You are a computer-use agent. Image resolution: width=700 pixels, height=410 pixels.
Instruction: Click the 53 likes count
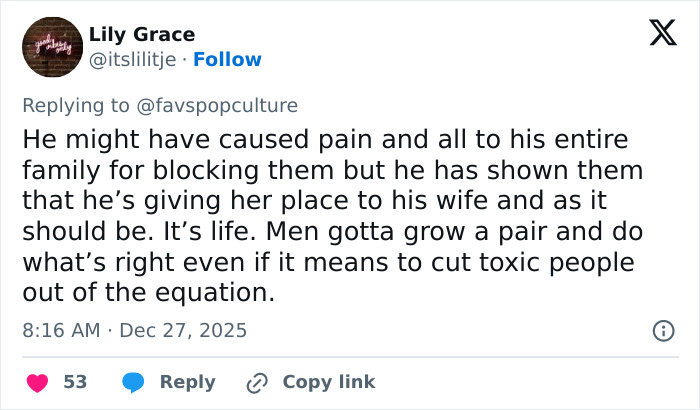75,382
